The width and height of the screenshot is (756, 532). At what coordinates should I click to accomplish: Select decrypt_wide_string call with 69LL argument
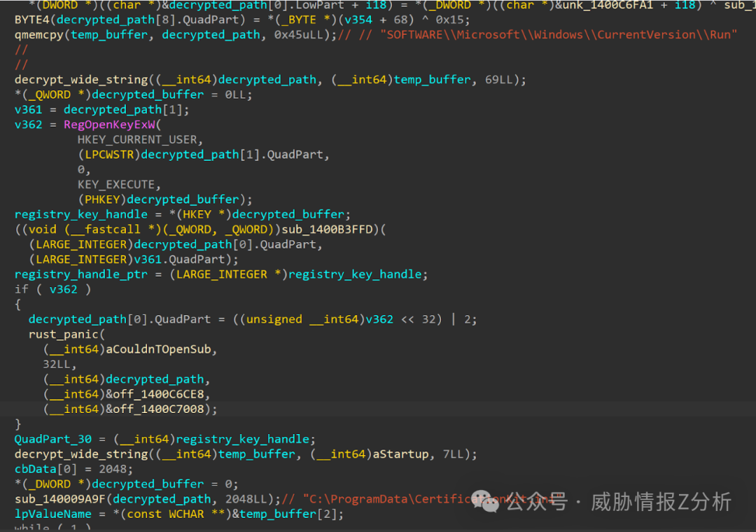pyautogui.click(x=81, y=80)
